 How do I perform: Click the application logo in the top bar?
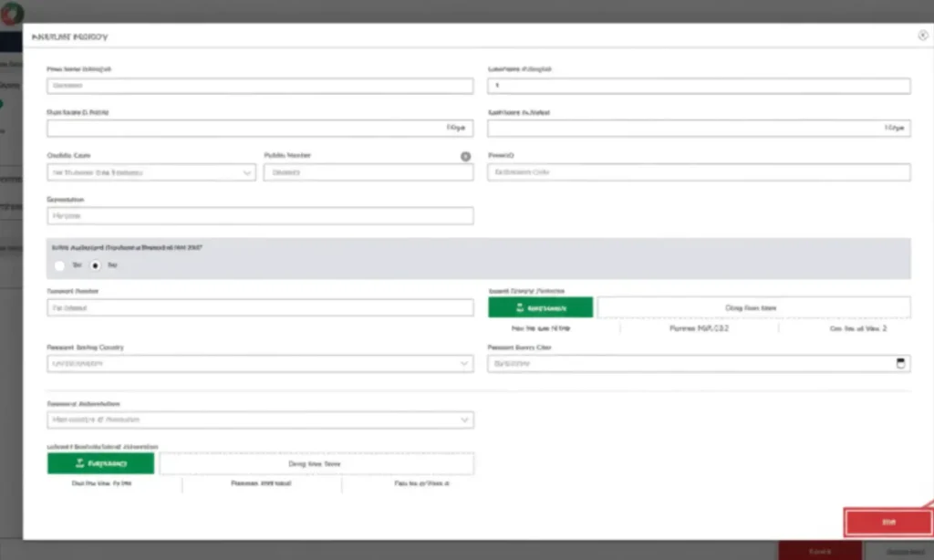point(14,12)
